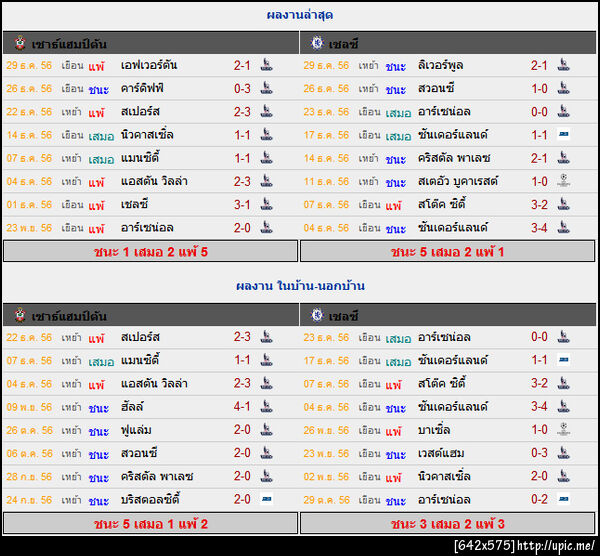Click score 0-3 in the คาร์ดิฟฟ์ row
600x556 pixels.
(x=242, y=89)
